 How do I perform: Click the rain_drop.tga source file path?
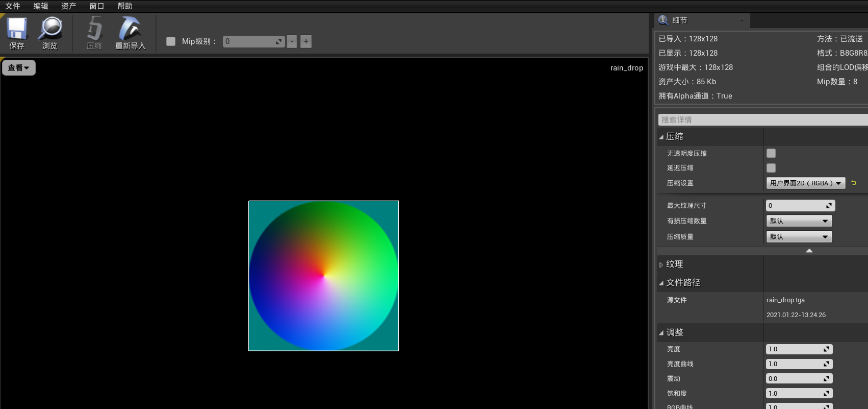(x=785, y=300)
